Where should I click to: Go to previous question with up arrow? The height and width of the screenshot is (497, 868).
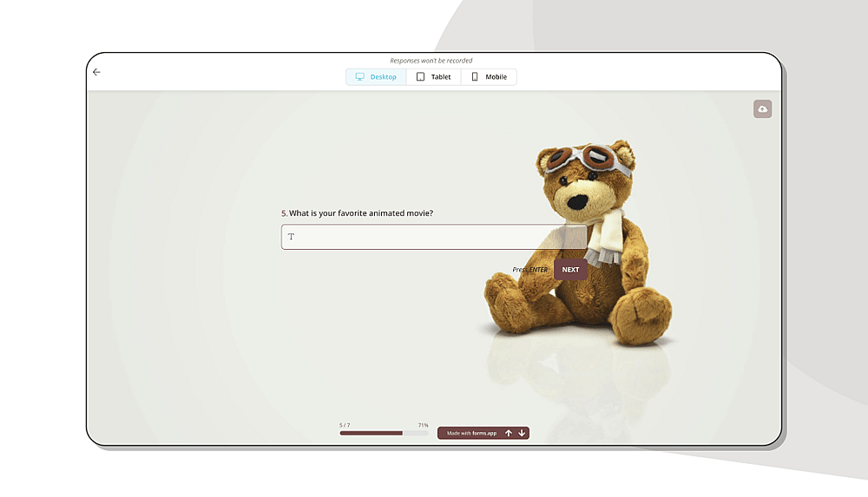[x=508, y=433]
